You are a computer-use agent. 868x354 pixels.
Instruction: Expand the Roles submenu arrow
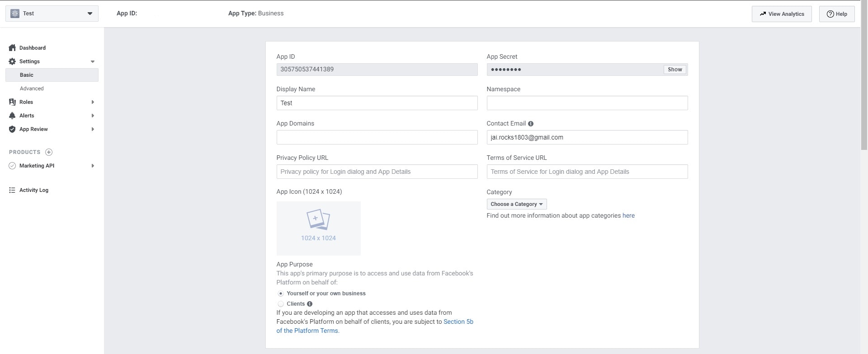(93, 102)
